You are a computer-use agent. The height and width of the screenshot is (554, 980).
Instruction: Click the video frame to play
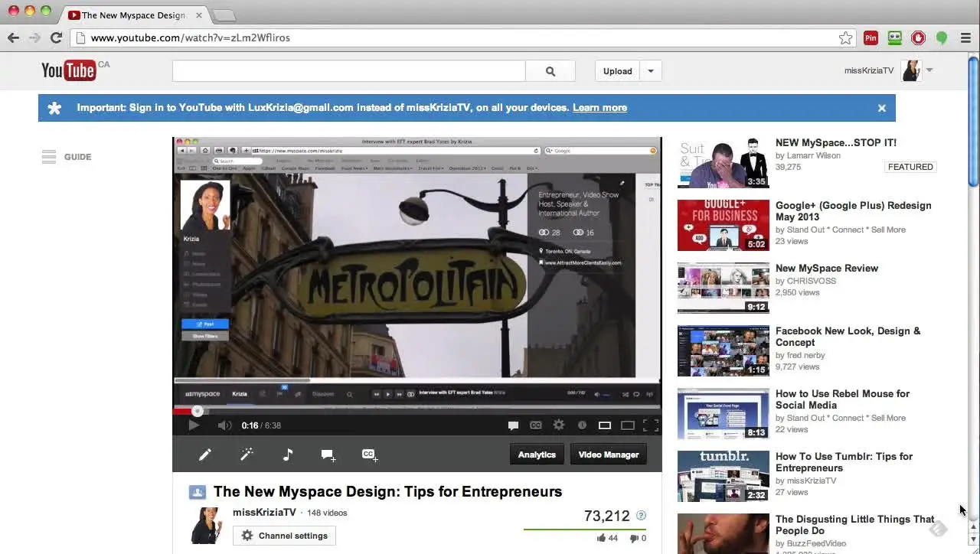[x=417, y=272]
